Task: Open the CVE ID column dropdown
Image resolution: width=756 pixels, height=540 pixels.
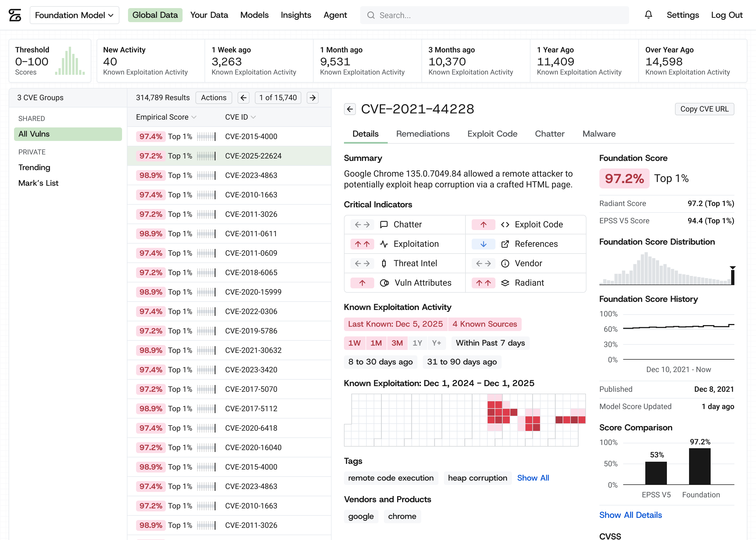Action: [x=253, y=117]
